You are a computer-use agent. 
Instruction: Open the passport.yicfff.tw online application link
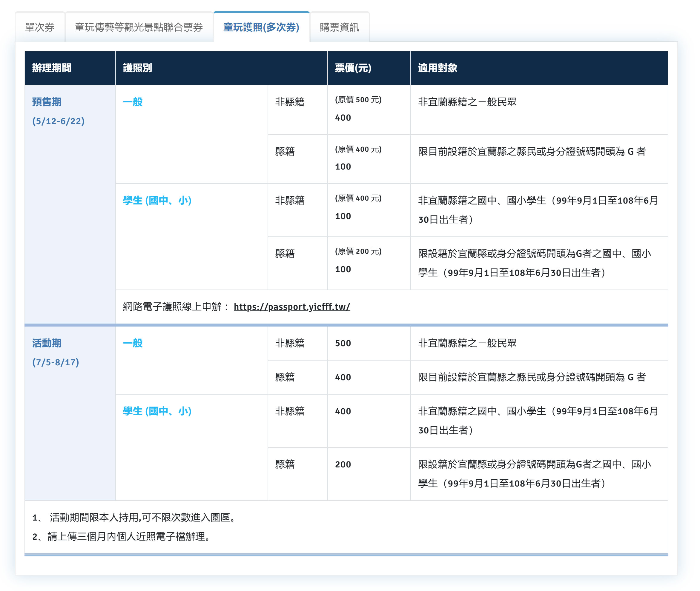click(x=292, y=307)
